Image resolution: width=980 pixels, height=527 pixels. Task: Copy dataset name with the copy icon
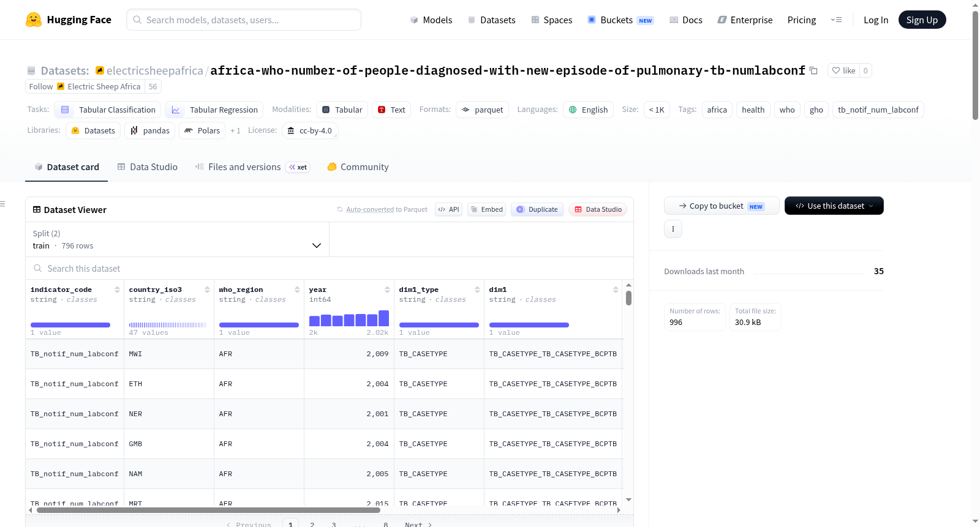tap(813, 70)
